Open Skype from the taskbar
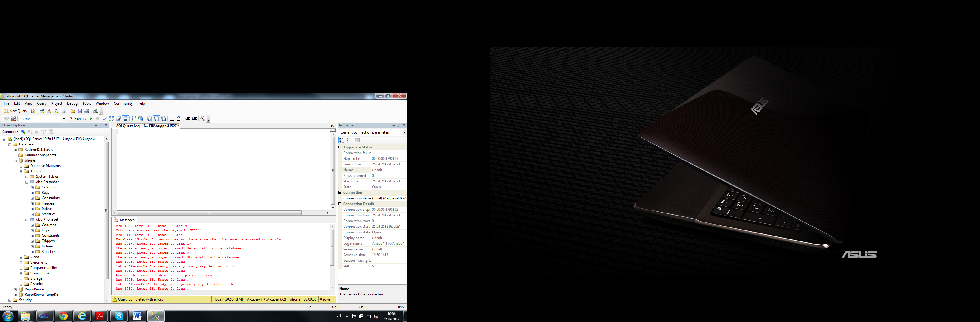The width and height of the screenshot is (980, 322). [x=119, y=316]
